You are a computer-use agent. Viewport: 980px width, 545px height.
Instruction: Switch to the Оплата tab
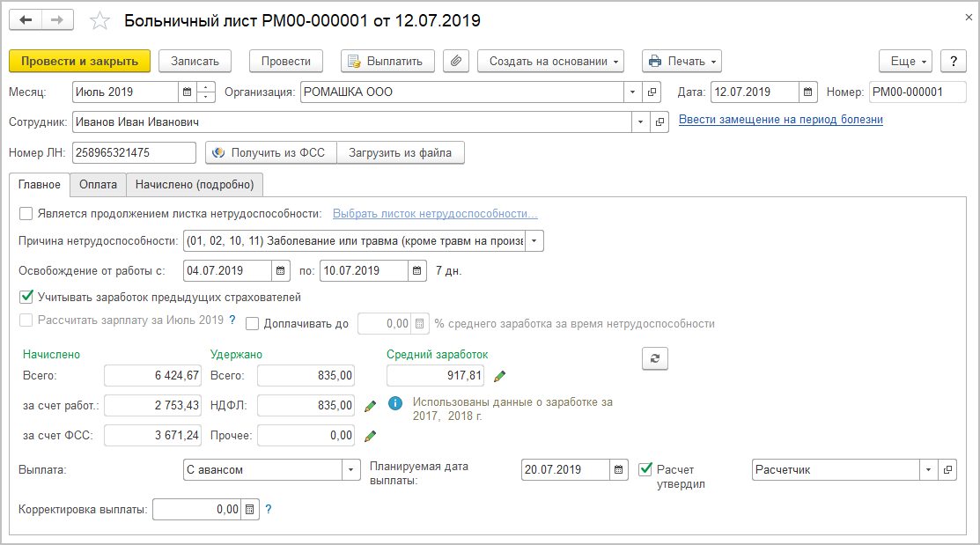[x=98, y=184]
